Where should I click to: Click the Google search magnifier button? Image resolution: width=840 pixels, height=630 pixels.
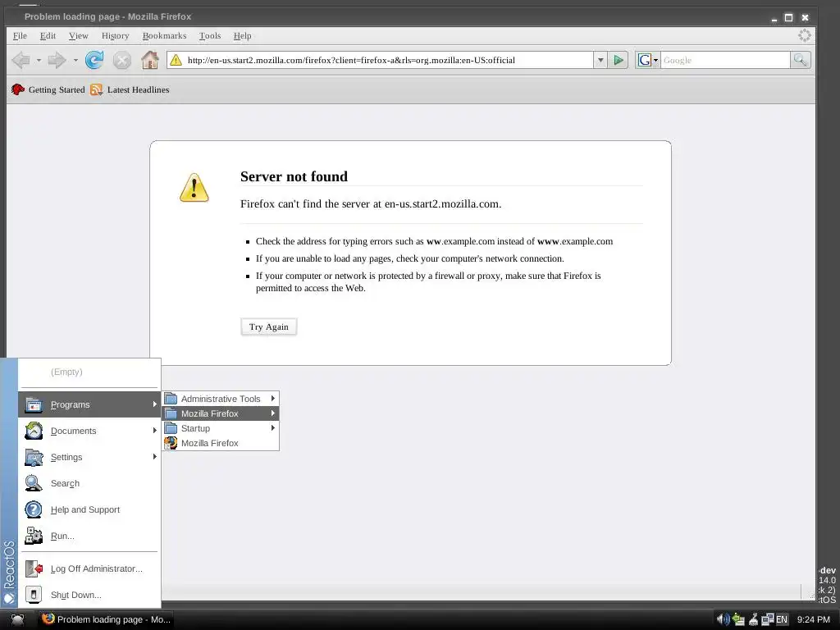(x=801, y=60)
